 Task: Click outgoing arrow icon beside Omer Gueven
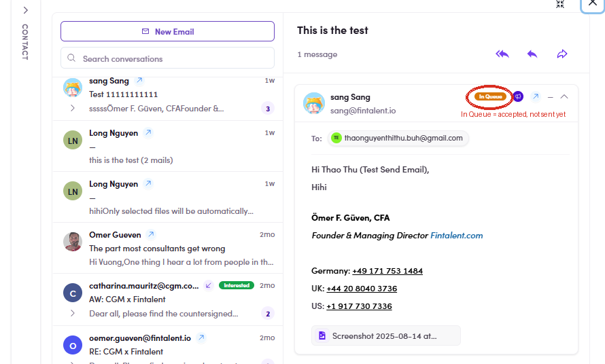[151, 234]
